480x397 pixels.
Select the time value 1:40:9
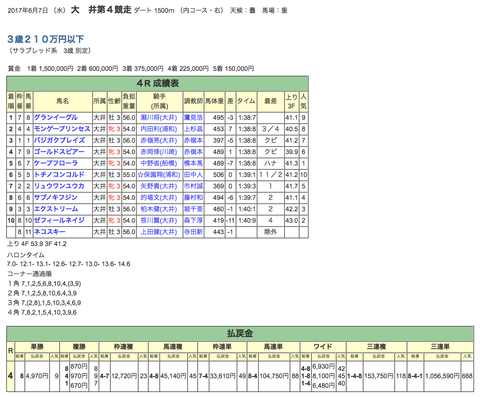tap(247, 220)
